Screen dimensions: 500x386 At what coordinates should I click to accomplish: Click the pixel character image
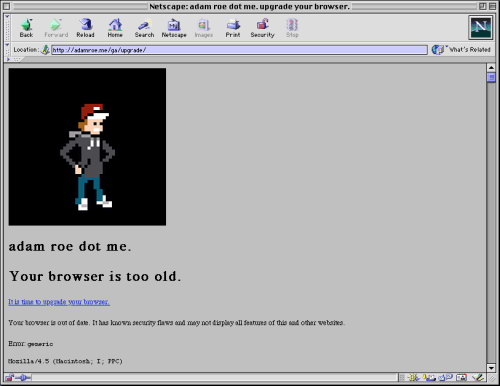coord(87,147)
